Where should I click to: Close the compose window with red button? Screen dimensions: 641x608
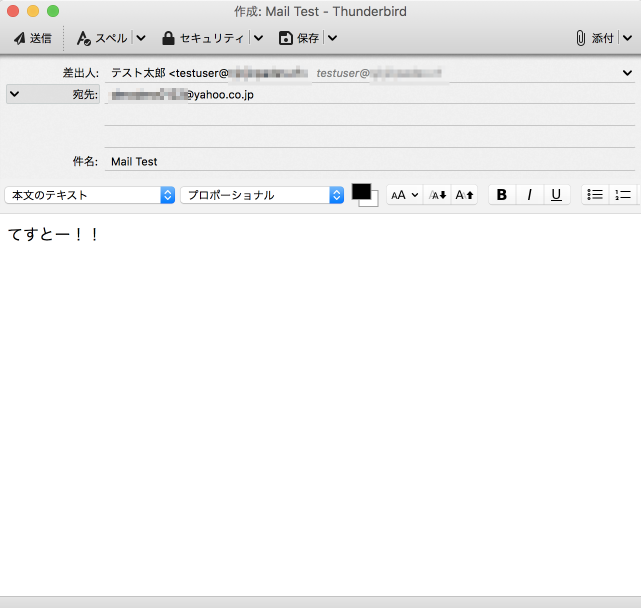(13, 11)
